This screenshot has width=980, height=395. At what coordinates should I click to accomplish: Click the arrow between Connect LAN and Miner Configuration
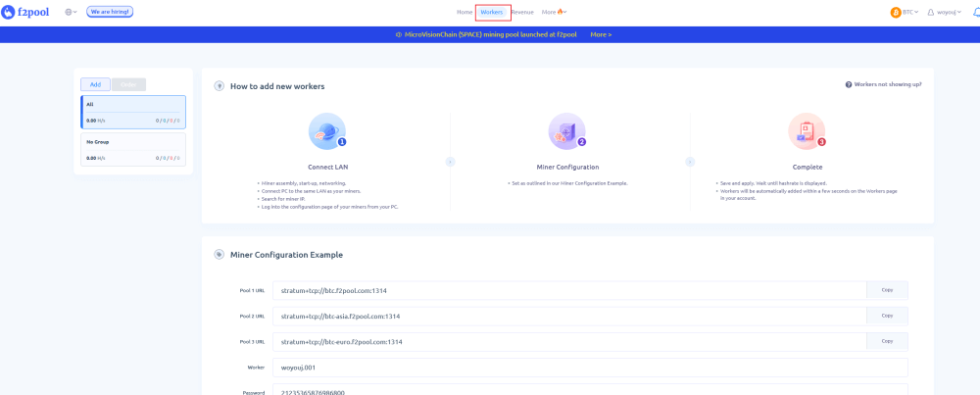(x=450, y=162)
